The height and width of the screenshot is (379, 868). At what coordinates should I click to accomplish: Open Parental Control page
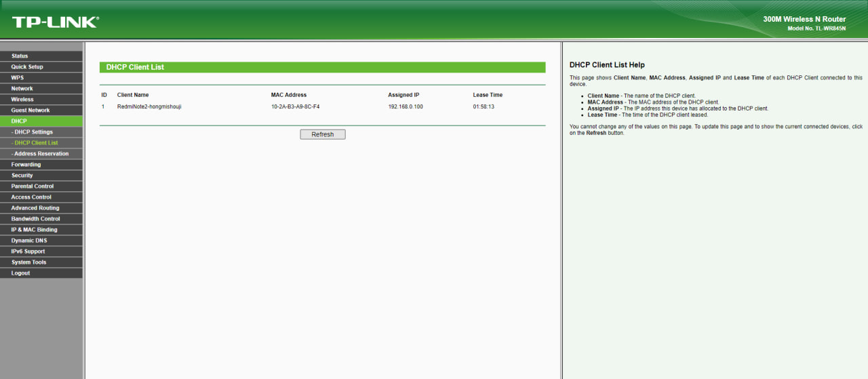tap(33, 186)
